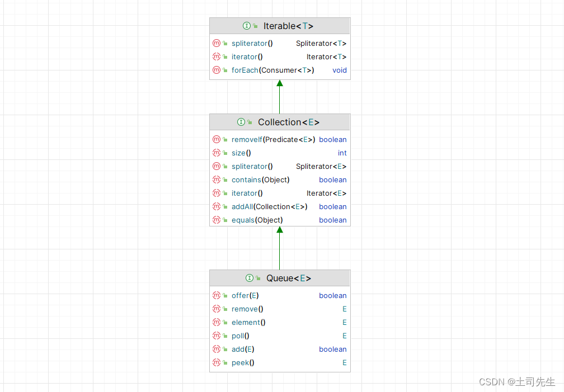Click the visibility key icon beside offer(E)
The image size is (564, 392).
pos(224,295)
